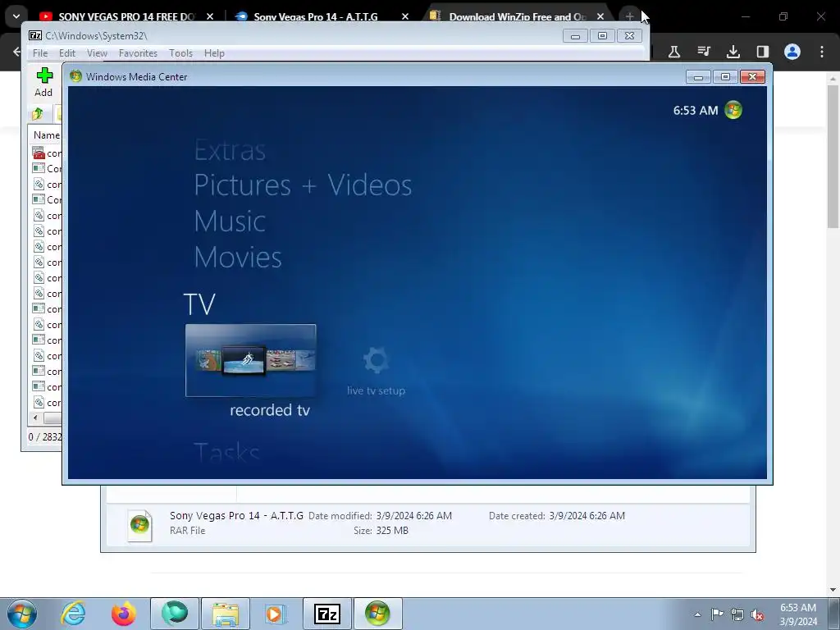Switch to Media Center taskbar button

click(378, 614)
